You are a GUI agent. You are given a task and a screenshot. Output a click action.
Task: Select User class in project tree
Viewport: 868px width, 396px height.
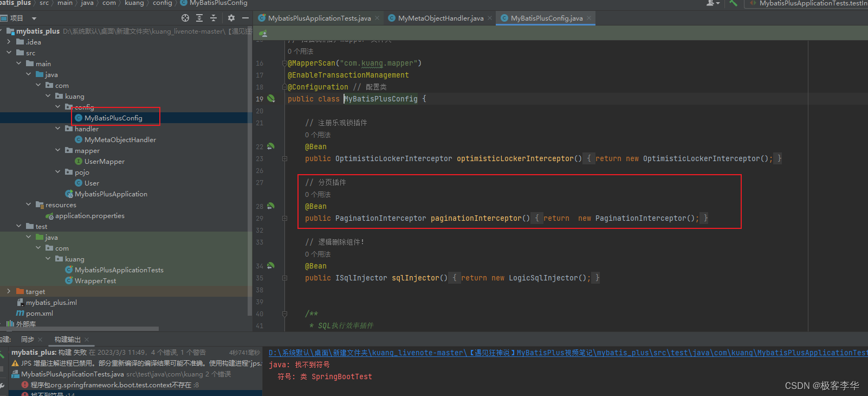(92, 183)
